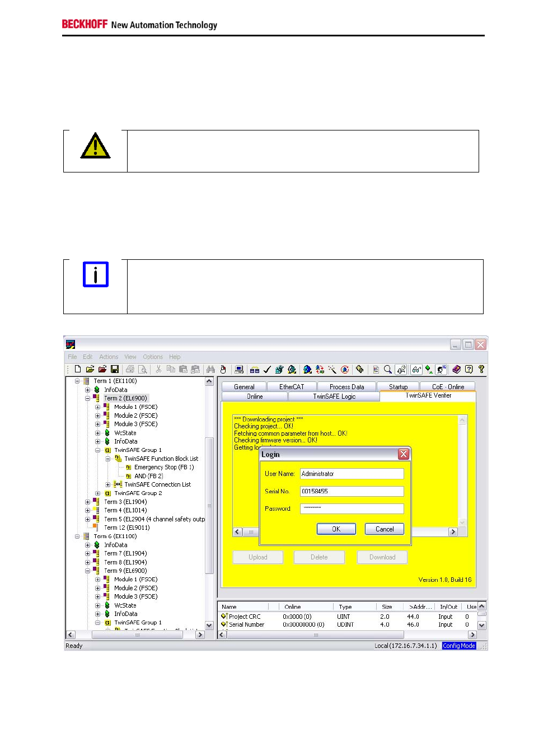Switch to the EtherCAT tab
534x756 pixels.
pos(292,387)
